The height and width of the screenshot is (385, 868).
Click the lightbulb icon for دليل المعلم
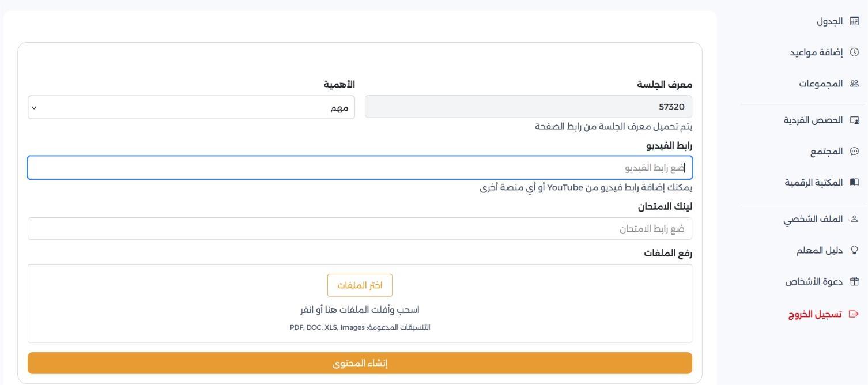pos(854,251)
